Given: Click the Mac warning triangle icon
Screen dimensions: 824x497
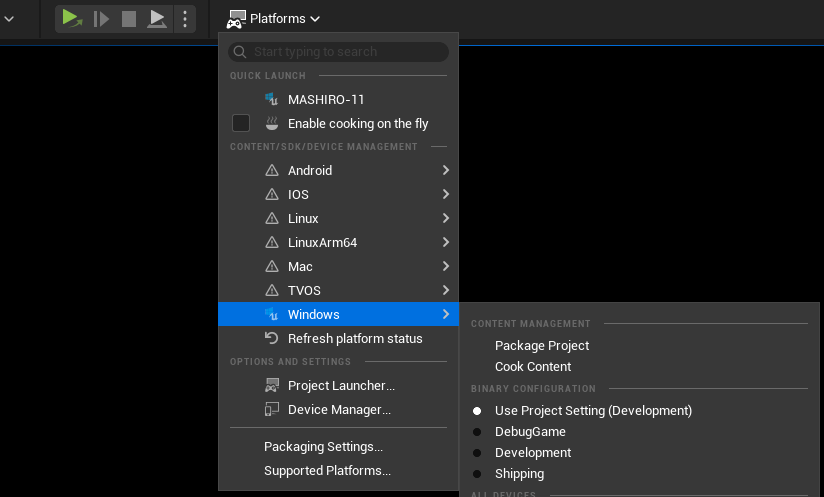Looking at the screenshot, I should [x=272, y=266].
